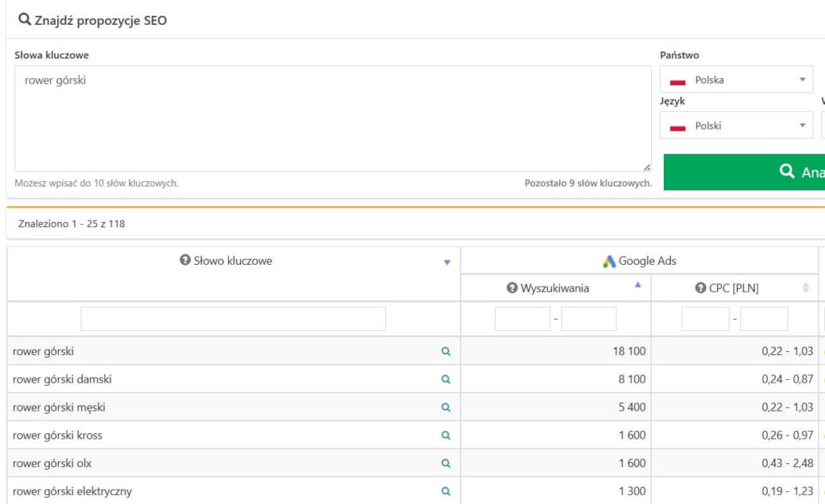This screenshot has height=504, width=825.
Task: Click search icon for 'rower górski elektryczny'
Action: coord(446,491)
